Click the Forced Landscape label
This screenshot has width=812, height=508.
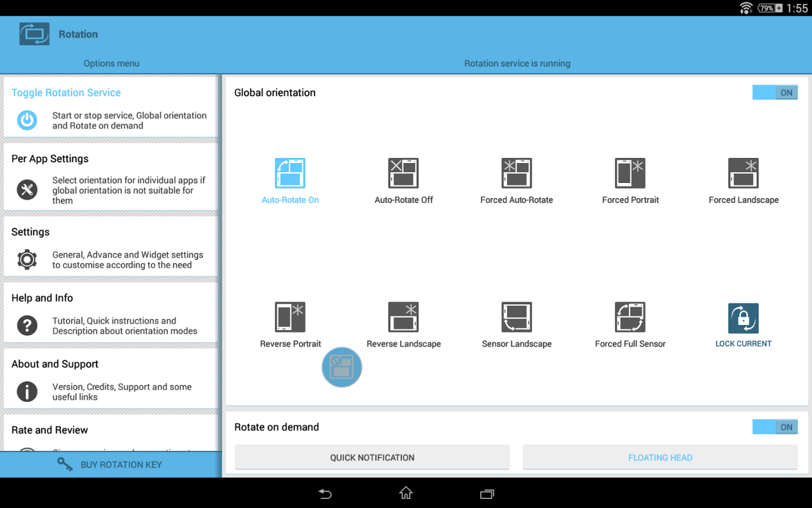pos(743,200)
